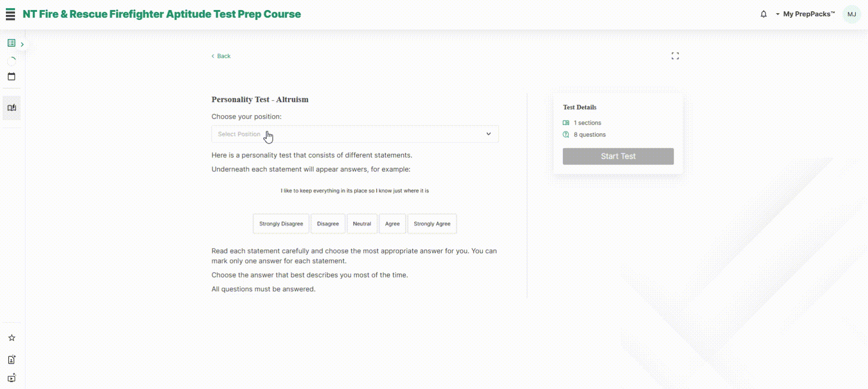Viewport: 868px width, 389px height.
Task: Click the favorites star icon
Action: pos(12,338)
